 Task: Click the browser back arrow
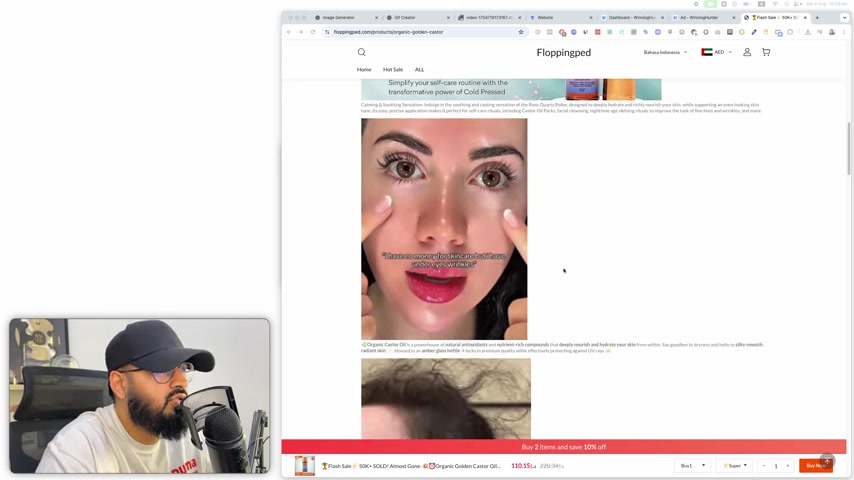coord(289,32)
